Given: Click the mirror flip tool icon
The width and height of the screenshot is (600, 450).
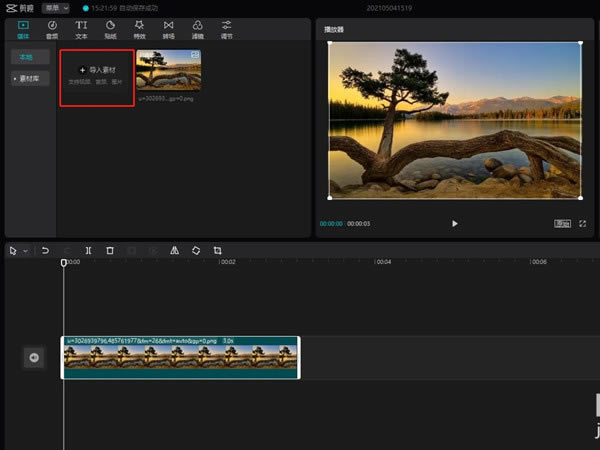Looking at the screenshot, I should (x=174, y=251).
